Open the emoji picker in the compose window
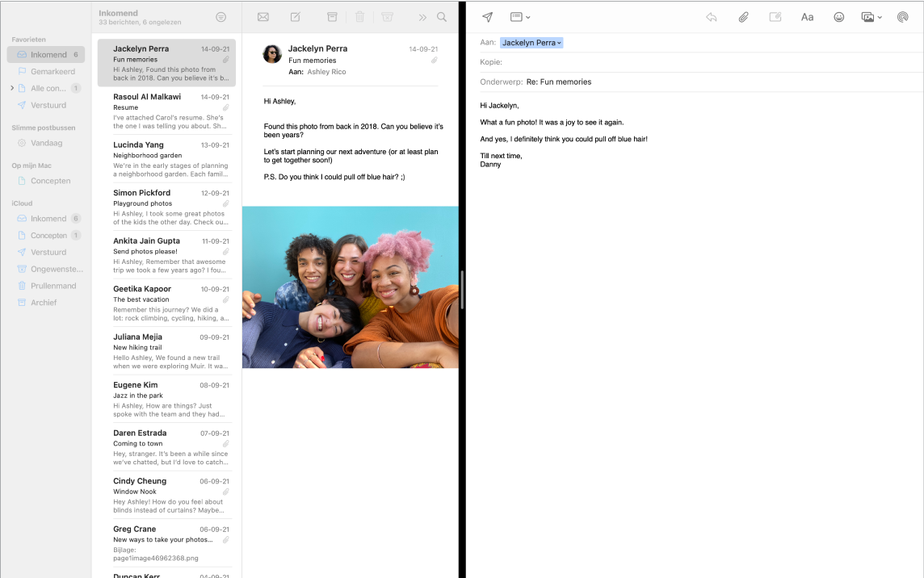 pos(839,16)
